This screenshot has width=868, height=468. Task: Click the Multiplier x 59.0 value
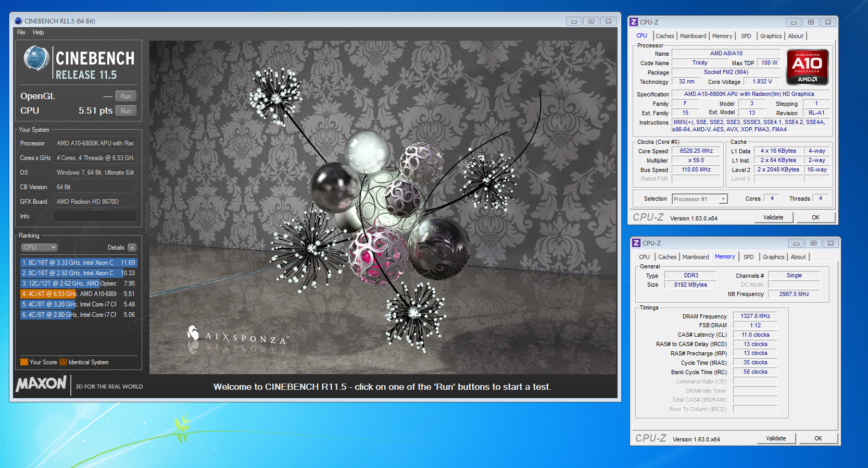tap(696, 161)
